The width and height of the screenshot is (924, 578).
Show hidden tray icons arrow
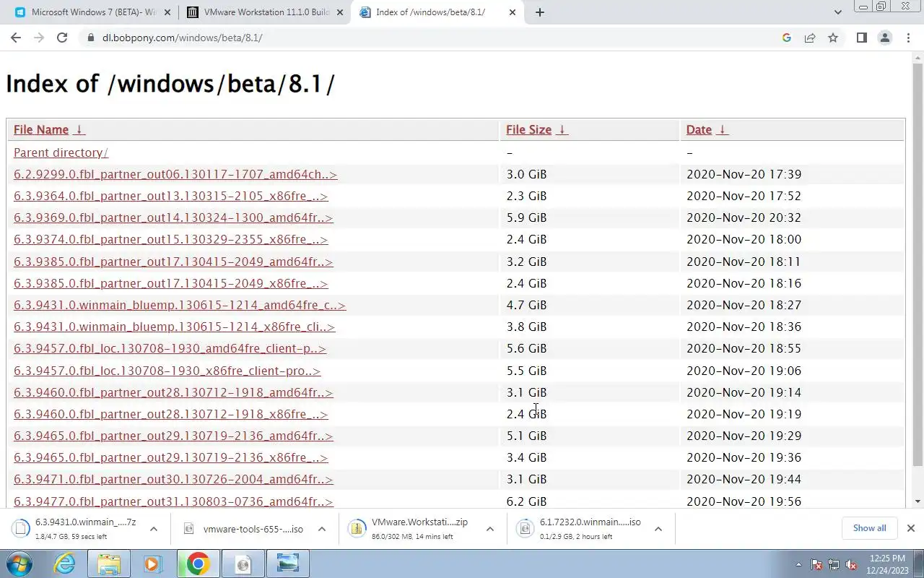(798, 564)
